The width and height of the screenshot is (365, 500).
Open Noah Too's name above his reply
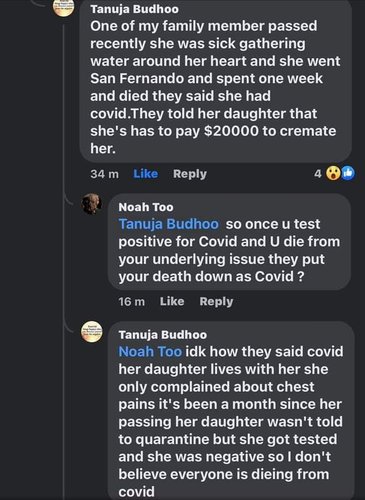coord(146,207)
